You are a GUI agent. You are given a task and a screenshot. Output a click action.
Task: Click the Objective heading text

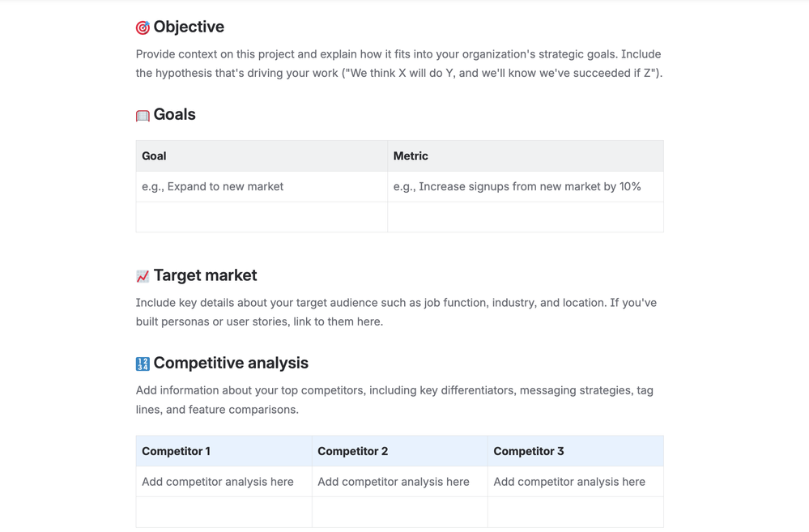(x=189, y=27)
